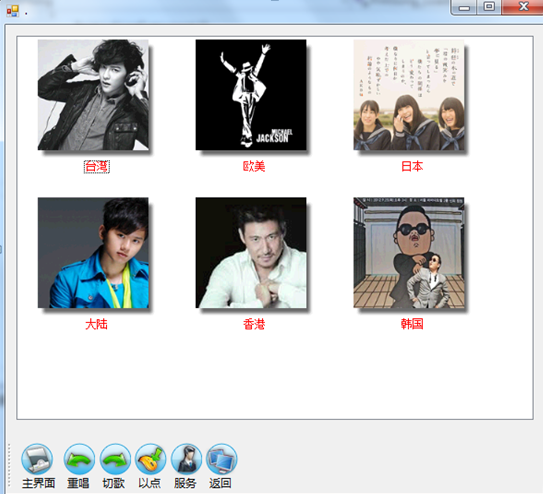Viewport: 543px width, 494px height.
Task: Select the 日本 category thumbnail
Action: pyautogui.click(x=409, y=95)
